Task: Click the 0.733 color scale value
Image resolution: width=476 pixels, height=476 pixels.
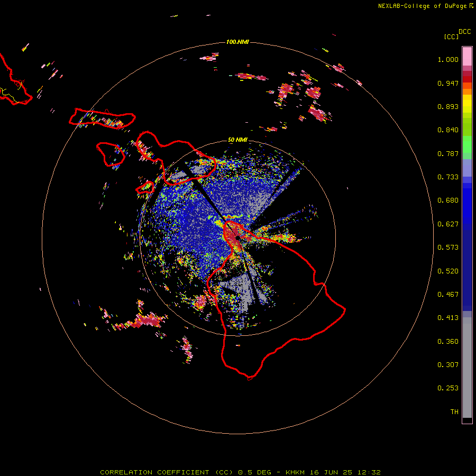Action: pyautogui.click(x=448, y=177)
